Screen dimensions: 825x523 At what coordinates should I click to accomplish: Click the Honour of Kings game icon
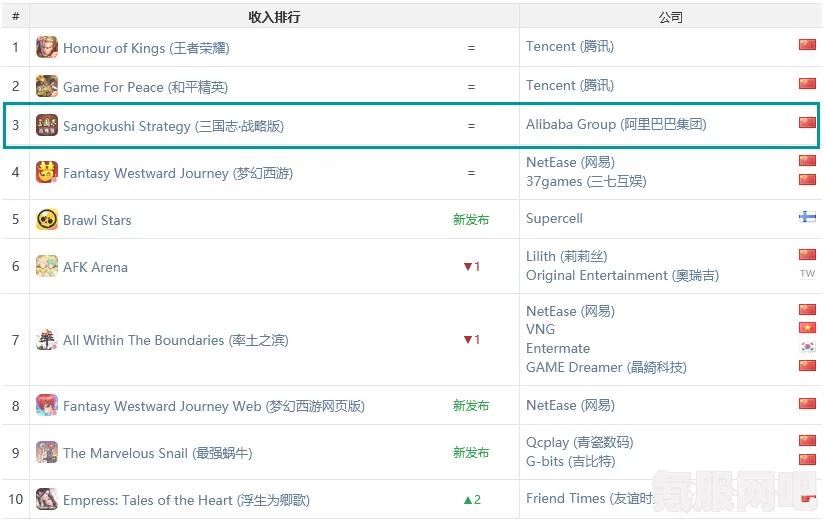pyautogui.click(x=47, y=47)
